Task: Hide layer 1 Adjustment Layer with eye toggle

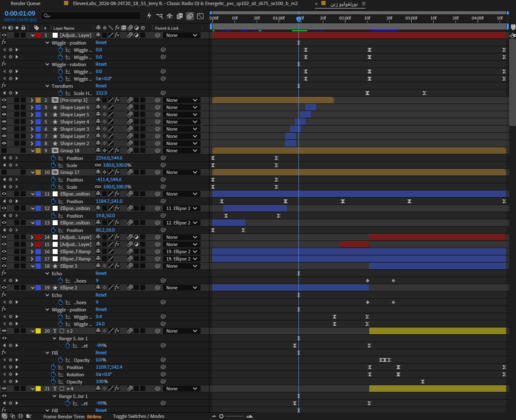Action: (4, 35)
